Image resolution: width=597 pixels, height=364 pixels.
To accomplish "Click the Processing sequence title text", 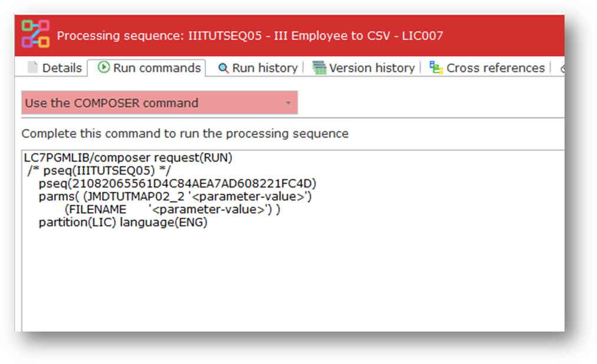I will pos(250,36).
